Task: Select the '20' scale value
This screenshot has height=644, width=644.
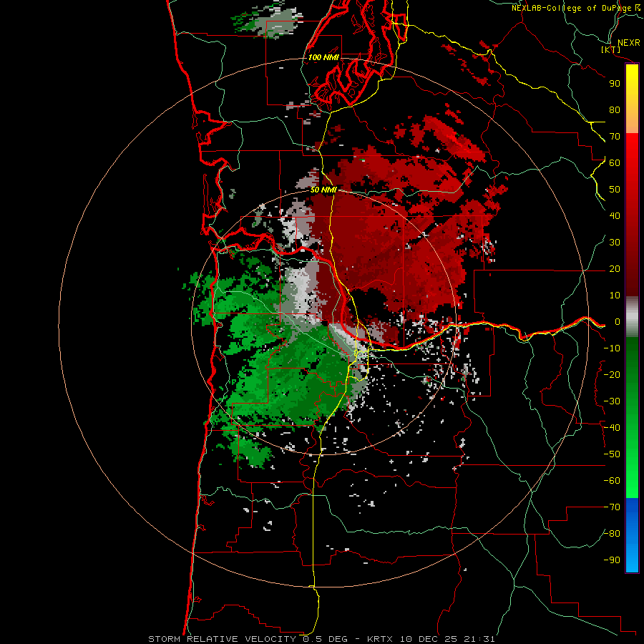Action: coord(615,268)
